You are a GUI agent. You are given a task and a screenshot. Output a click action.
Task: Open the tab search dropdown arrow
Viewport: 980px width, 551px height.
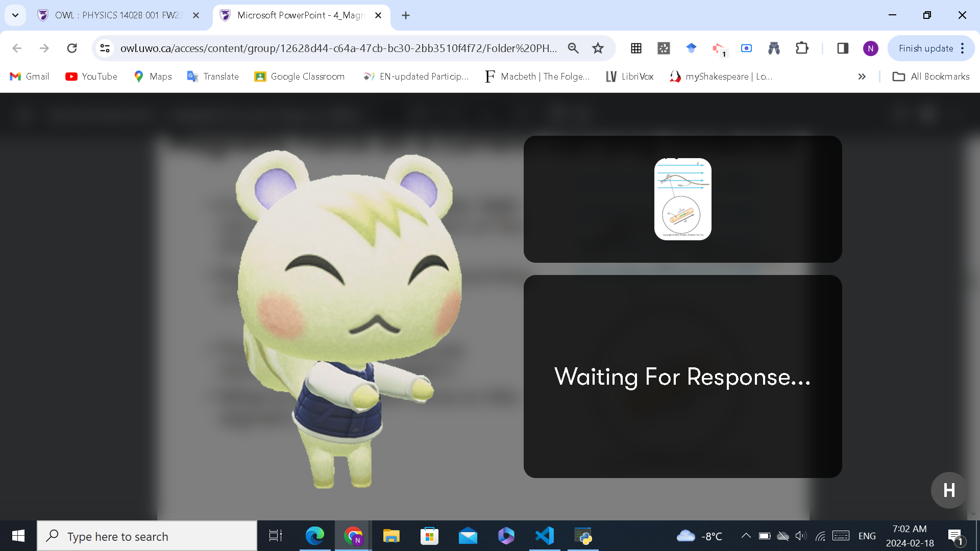click(x=15, y=15)
